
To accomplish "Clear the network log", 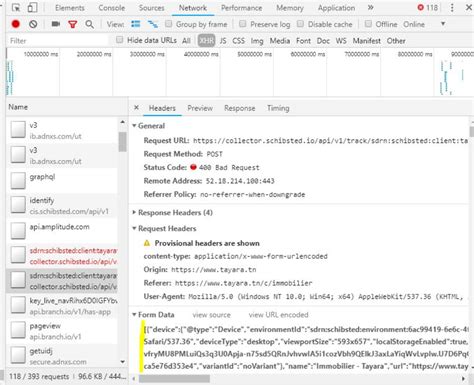I will pos(33,24).
